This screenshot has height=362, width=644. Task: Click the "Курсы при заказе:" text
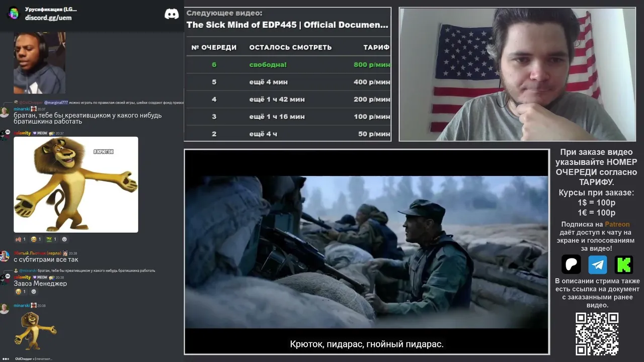tap(597, 193)
